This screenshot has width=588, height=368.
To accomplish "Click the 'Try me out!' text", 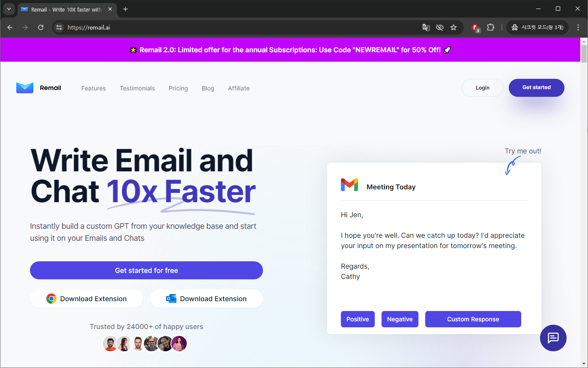I will [523, 151].
